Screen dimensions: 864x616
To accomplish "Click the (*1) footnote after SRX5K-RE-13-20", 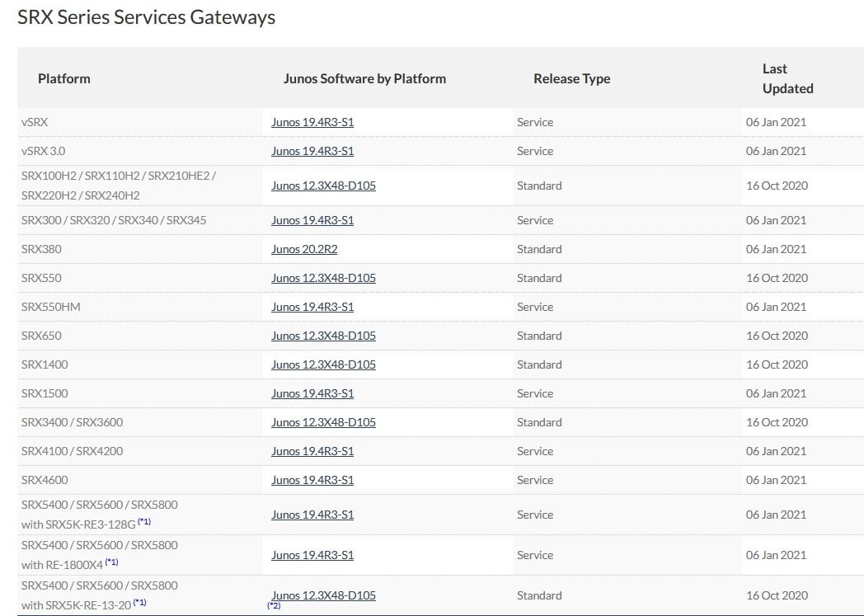I will point(139,602).
